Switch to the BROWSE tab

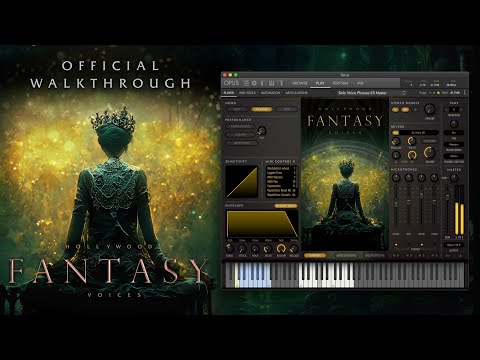coord(300,83)
